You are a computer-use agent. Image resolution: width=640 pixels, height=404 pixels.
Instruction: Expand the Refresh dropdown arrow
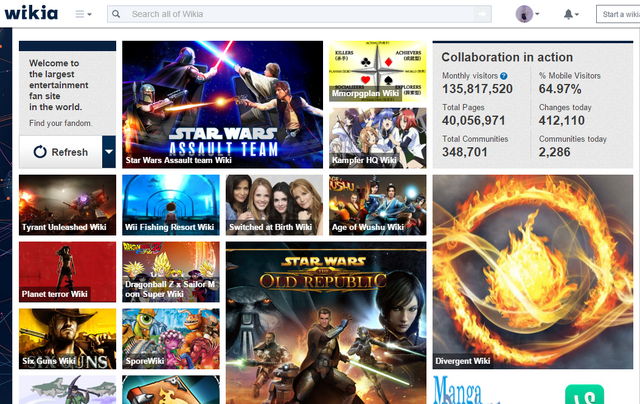[x=109, y=152]
